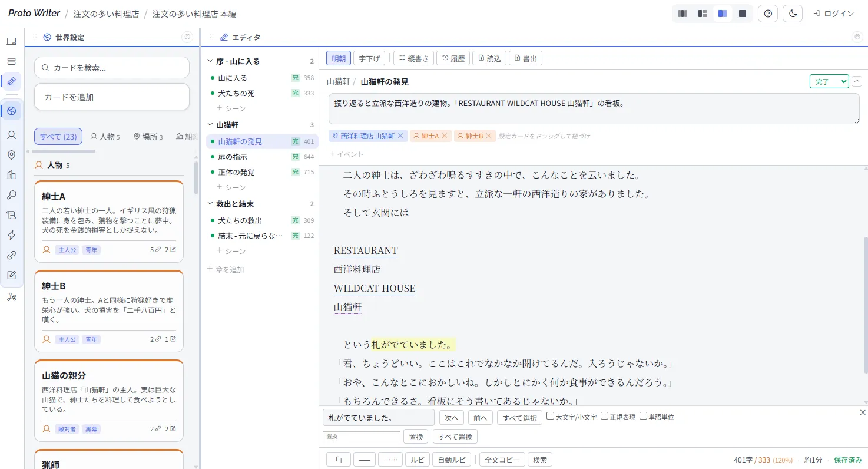868x469 pixels.
Task: Open the 完了 status dropdown
Action: click(829, 81)
